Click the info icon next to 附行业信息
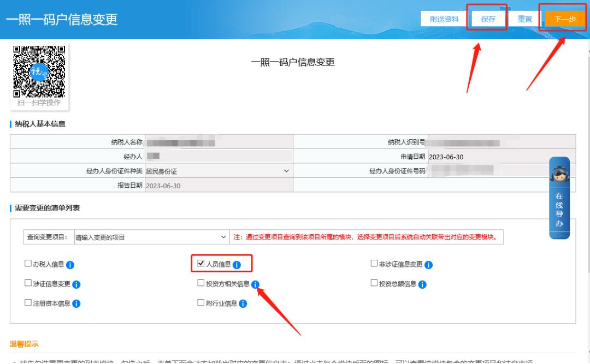The height and width of the screenshot is (364, 590). (x=243, y=303)
